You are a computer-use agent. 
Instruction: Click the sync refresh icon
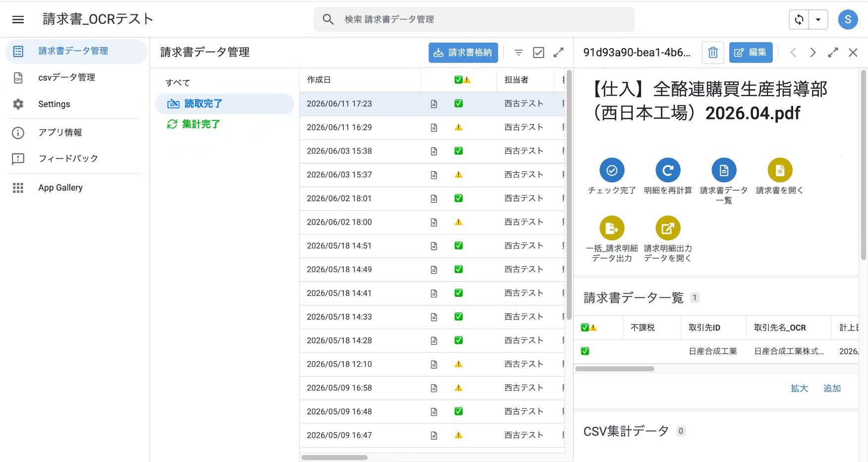(x=799, y=19)
